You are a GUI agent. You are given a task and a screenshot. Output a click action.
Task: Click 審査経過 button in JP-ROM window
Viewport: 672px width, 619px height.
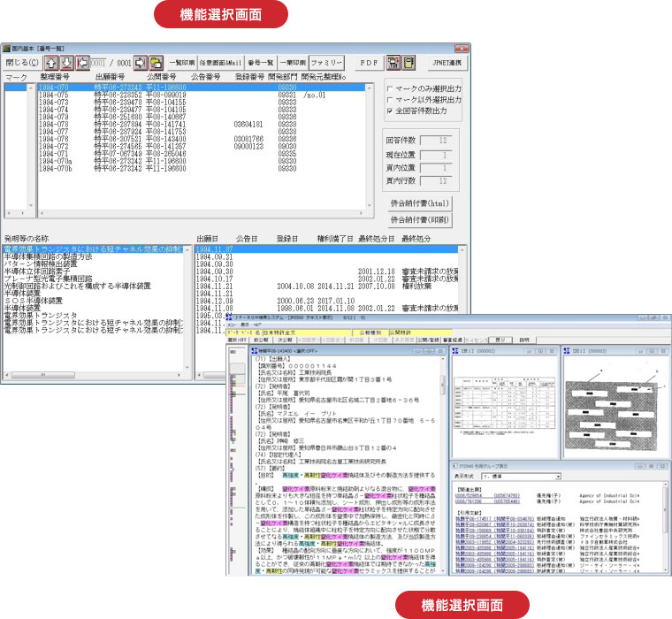(x=453, y=340)
